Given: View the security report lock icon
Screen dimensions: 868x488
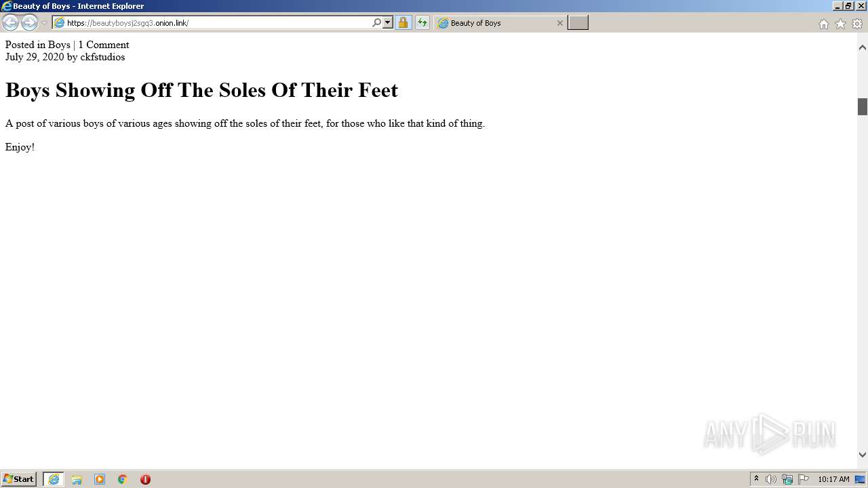Looking at the screenshot, I should [403, 23].
